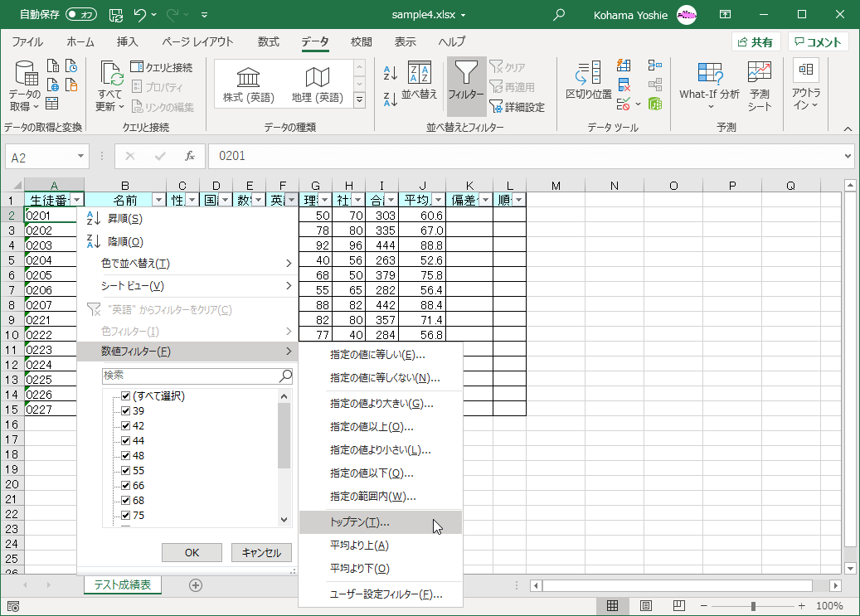The width and height of the screenshot is (860, 616).
Task: Sort ascending with ribbon A-Z icon
Action: tap(390, 72)
